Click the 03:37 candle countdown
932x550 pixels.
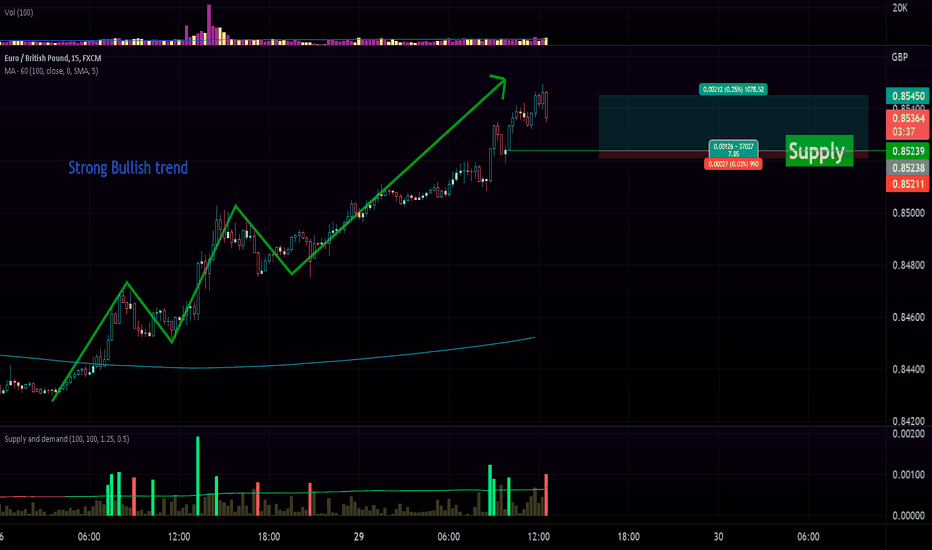click(903, 131)
